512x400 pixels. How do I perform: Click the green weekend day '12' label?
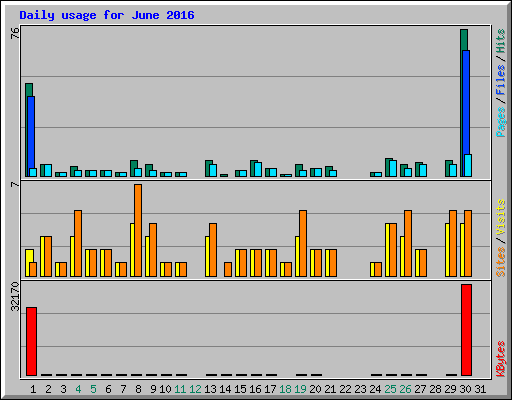195,389
